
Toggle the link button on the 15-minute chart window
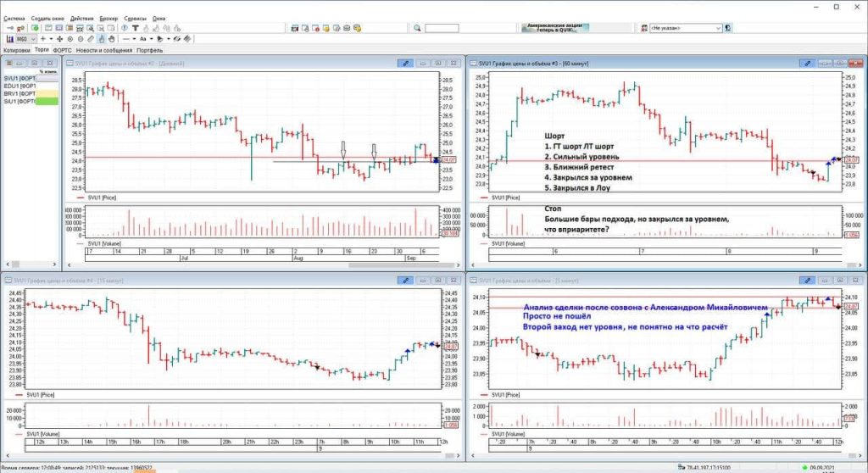405,281
